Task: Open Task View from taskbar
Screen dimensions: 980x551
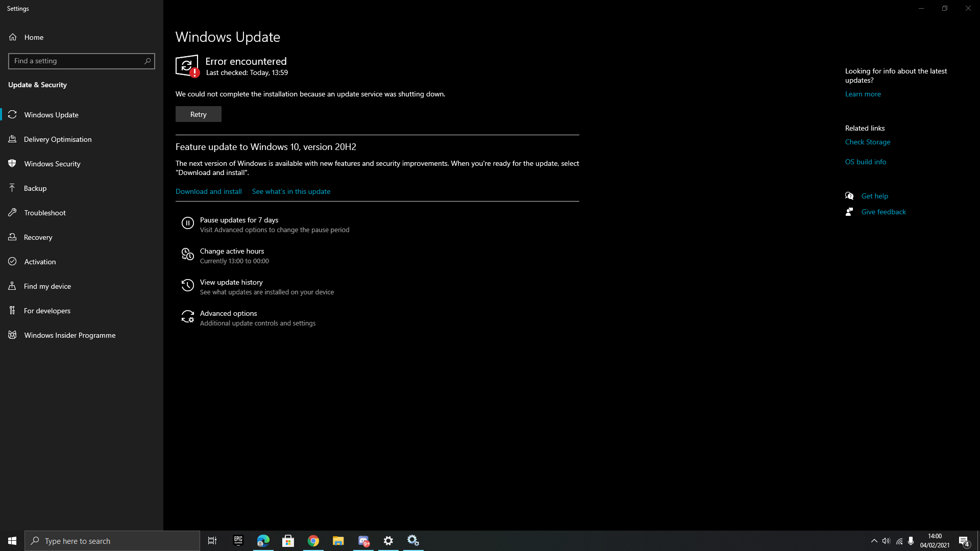Action: pos(212,541)
